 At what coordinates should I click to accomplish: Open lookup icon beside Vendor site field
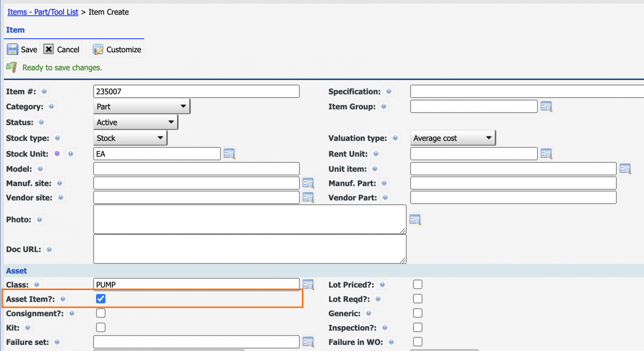[308, 197]
